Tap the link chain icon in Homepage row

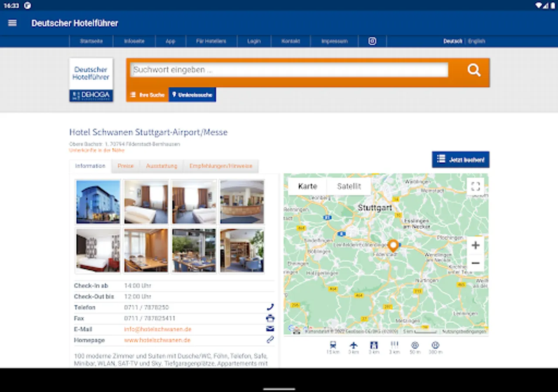tap(270, 340)
